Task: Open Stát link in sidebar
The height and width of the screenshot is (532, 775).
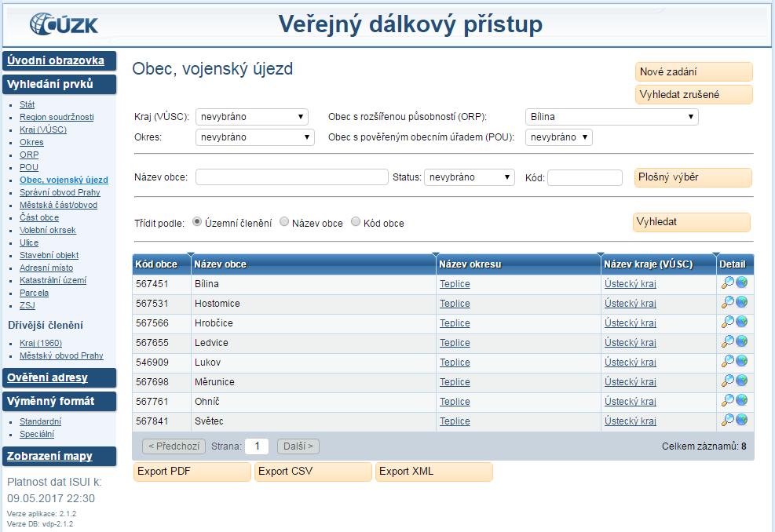Action: [x=27, y=104]
